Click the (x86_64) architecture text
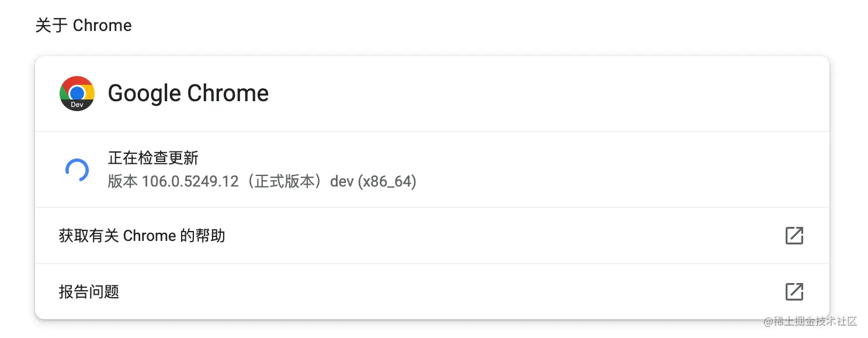Viewport: 868px width, 338px height. tap(387, 182)
